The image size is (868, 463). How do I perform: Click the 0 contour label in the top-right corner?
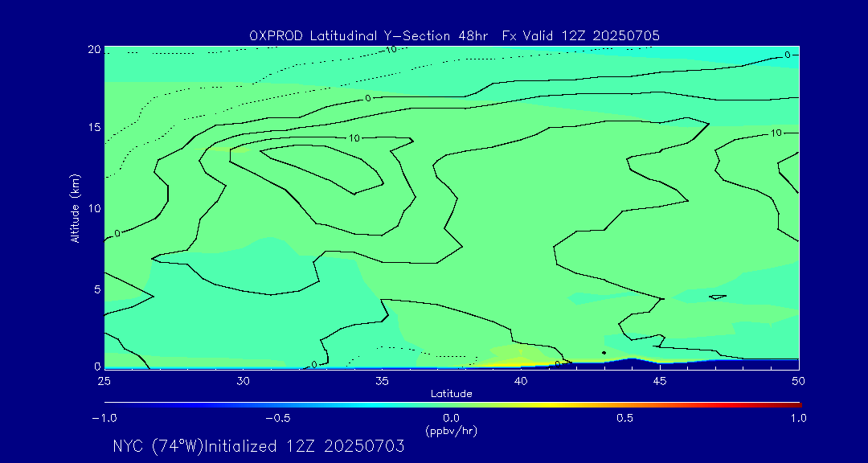pyautogui.click(x=788, y=55)
